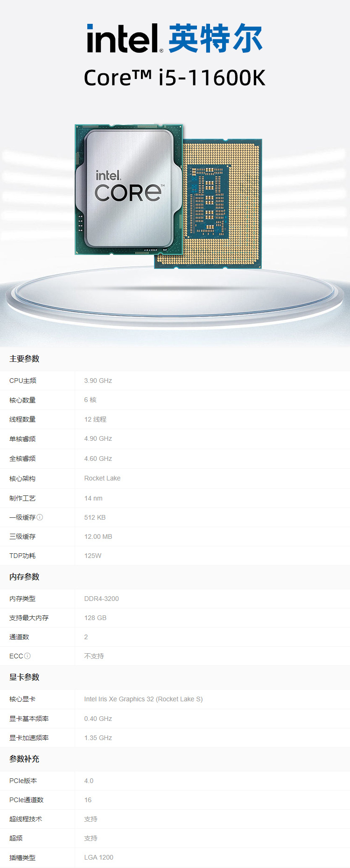Select the 12.00 MB value
The image size is (350, 868).
(x=98, y=536)
